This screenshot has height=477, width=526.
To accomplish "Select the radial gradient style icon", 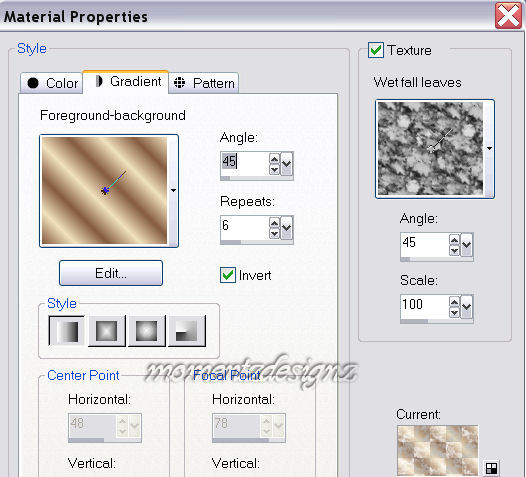I will click(187, 331).
